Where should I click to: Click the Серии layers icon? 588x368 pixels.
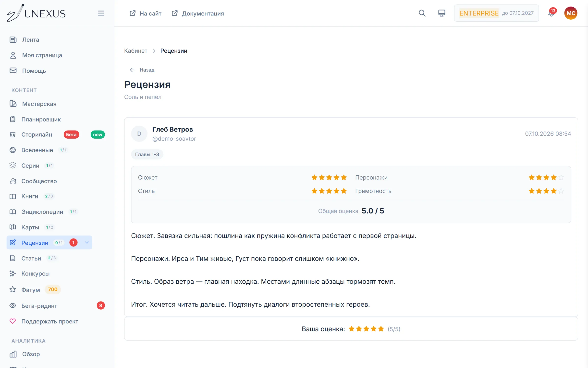coord(13,165)
